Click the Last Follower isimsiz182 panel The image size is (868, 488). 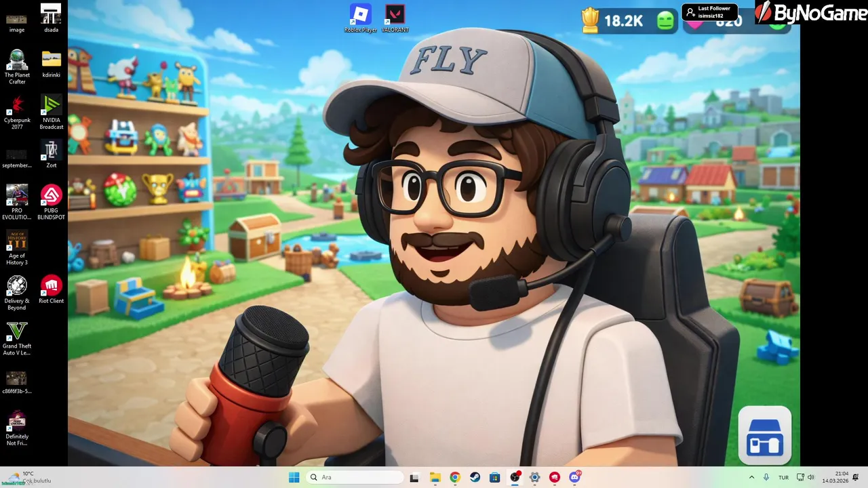coord(709,12)
